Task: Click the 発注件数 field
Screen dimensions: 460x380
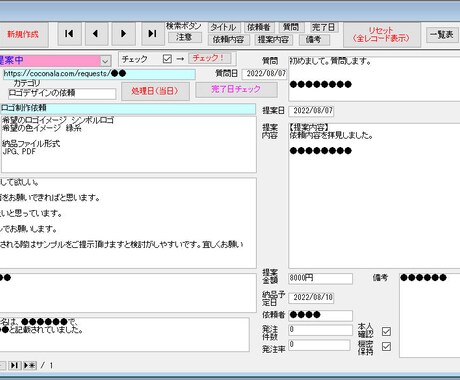Action: (320, 330)
